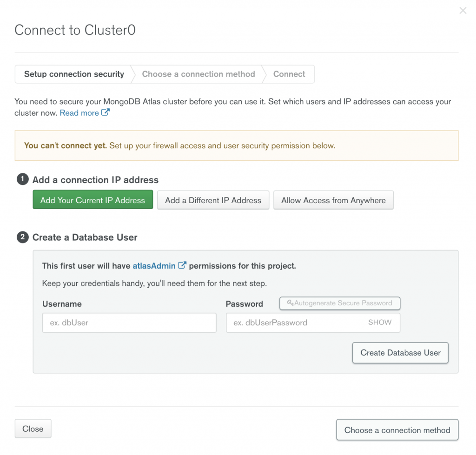The height and width of the screenshot is (455, 476).
Task: Choose Allow Access from Anywhere
Action: coord(333,200)
